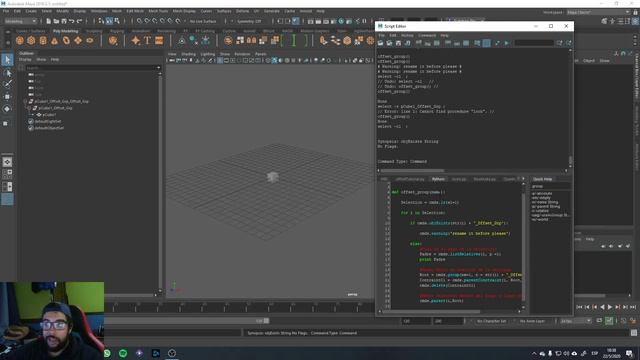The height and width of the screenshot is (360, 640).
Task: Select the arrow Select tool in the toolbox
Action: [x=7, y=60]
